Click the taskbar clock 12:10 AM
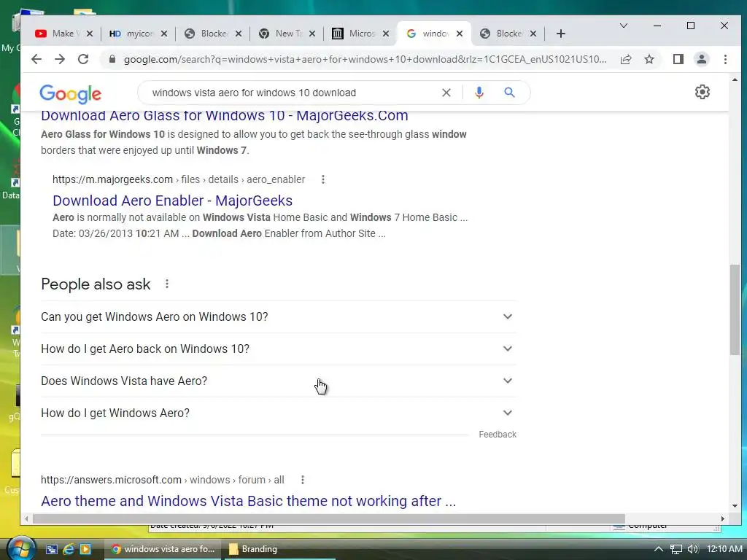Image resolution: width=747 pixels, height=560 pixels. pos(724,549)
